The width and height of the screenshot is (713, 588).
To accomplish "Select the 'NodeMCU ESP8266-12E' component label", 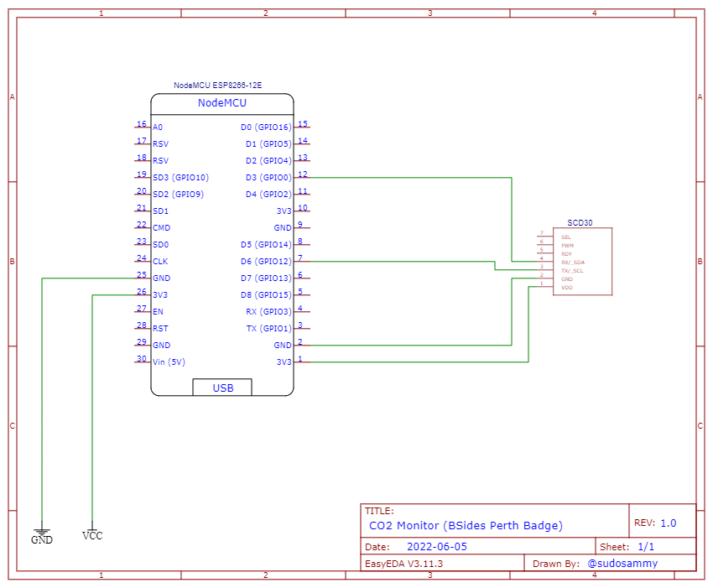I will point(218,85).
